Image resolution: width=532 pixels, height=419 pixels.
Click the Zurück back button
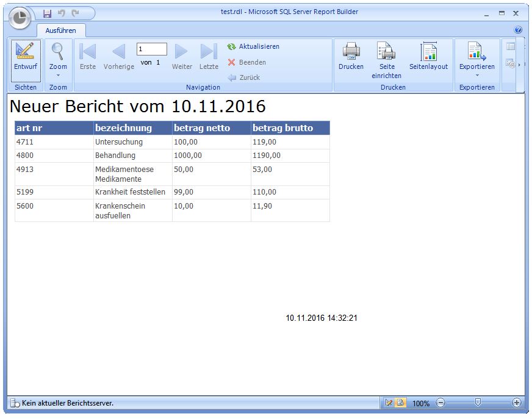244,77
